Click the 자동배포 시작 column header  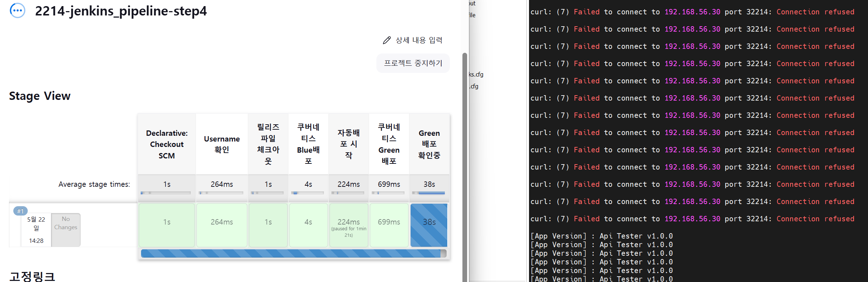tap(349, 144)
